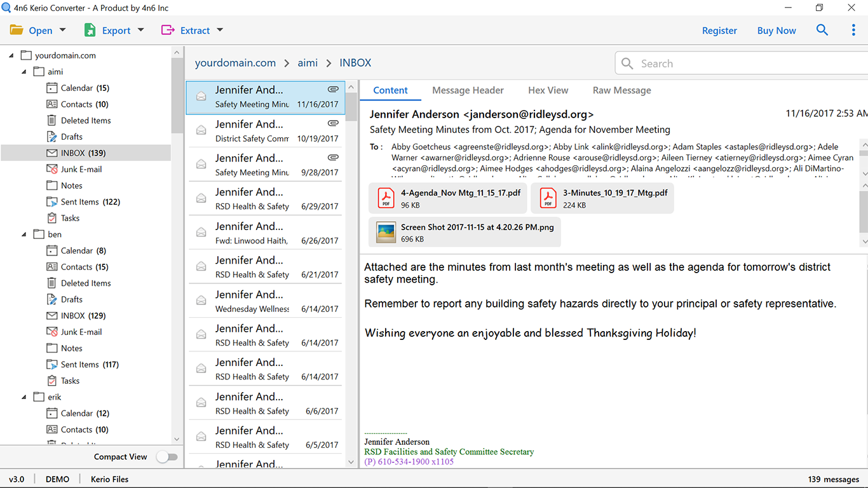Click the Extract toolbar icon
This screenshot has height=488, width=868.
[168, 30]
